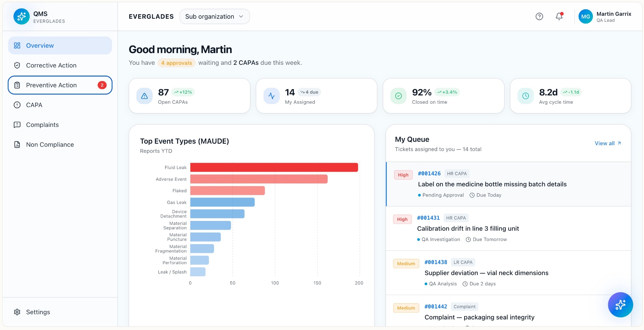Click the MG user avatar

point(586,16)
